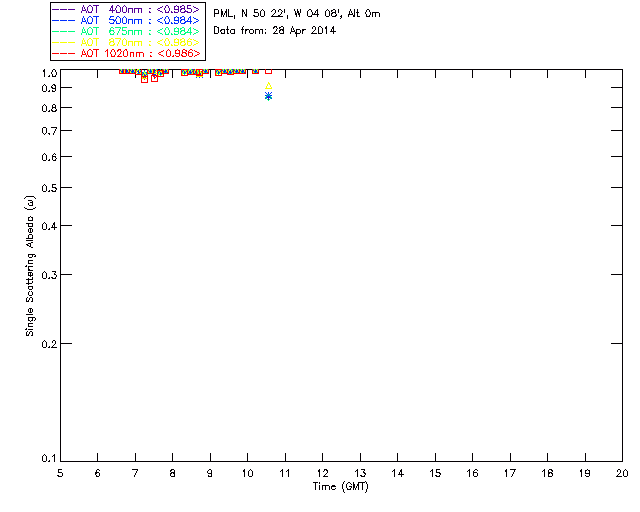Click the y-axis tick label 0.1
This screenshot has width=640, height=512.
click(x=49, y=459)
